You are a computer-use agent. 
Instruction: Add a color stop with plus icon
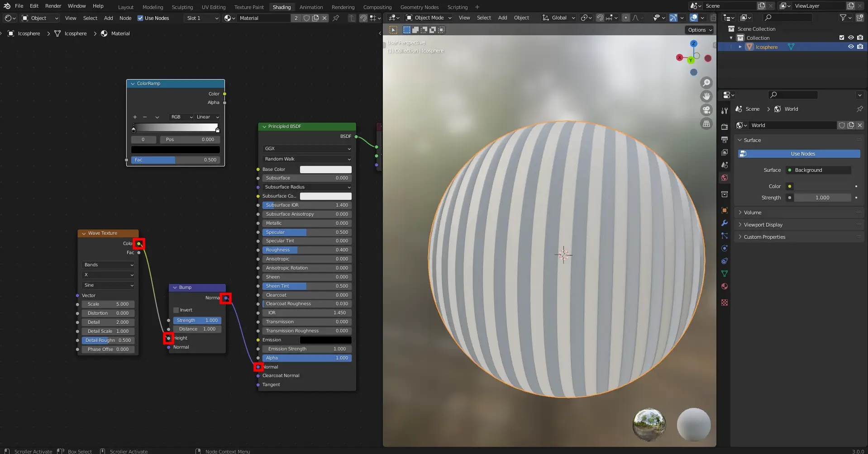click(x=134, y=117)
